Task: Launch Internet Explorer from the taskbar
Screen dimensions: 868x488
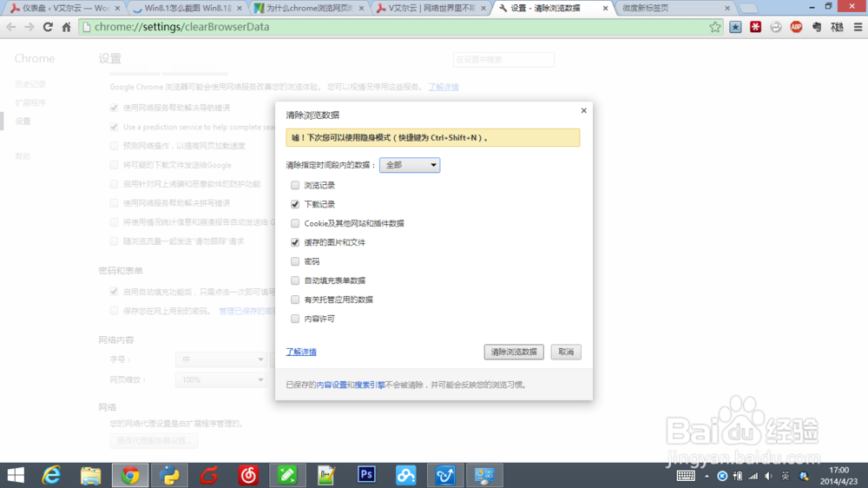Action: coord(51,475)
